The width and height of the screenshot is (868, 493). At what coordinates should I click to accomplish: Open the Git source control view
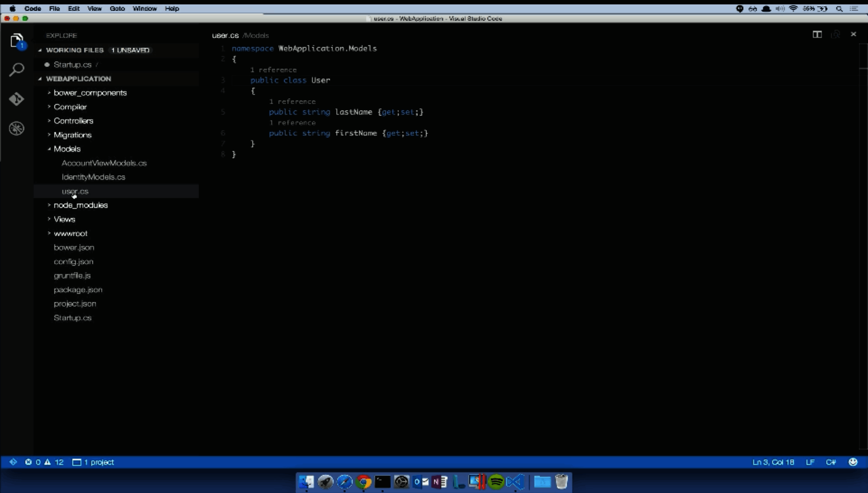point(16,99)
